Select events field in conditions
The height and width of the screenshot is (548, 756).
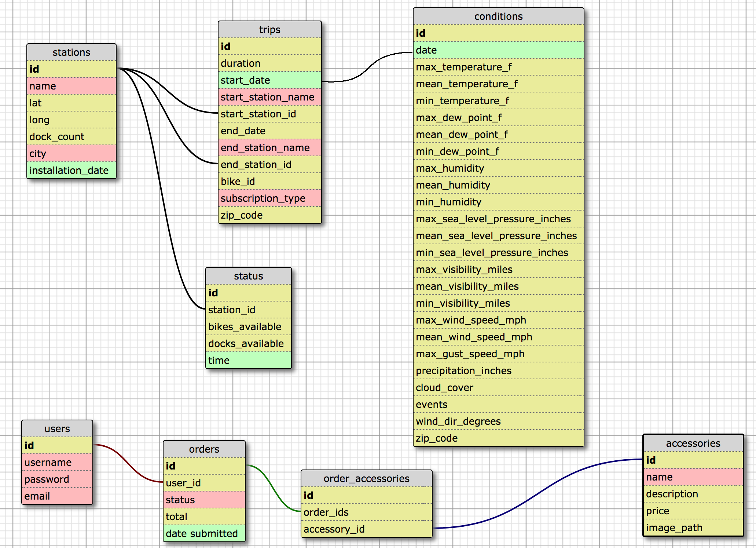coord(499,404)
